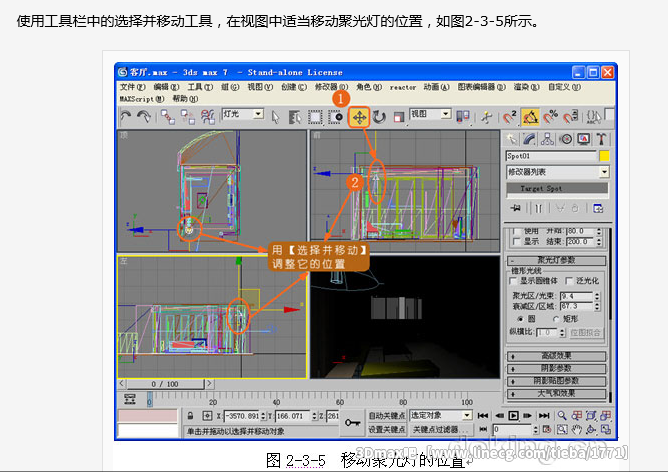The image size is (668, 472).
Task: Select the Select and Link tool
Action: tap(167, 117)
